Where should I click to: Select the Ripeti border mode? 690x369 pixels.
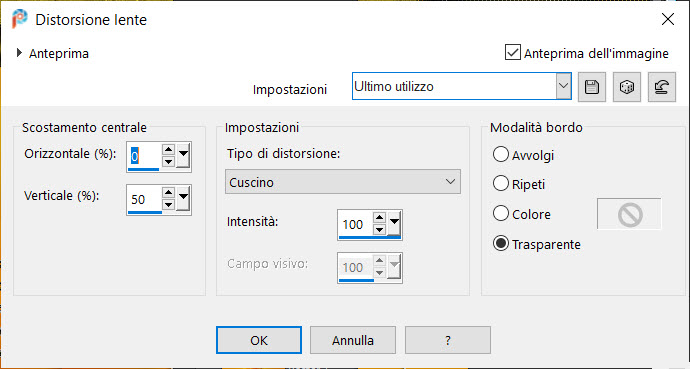[501, 183]
